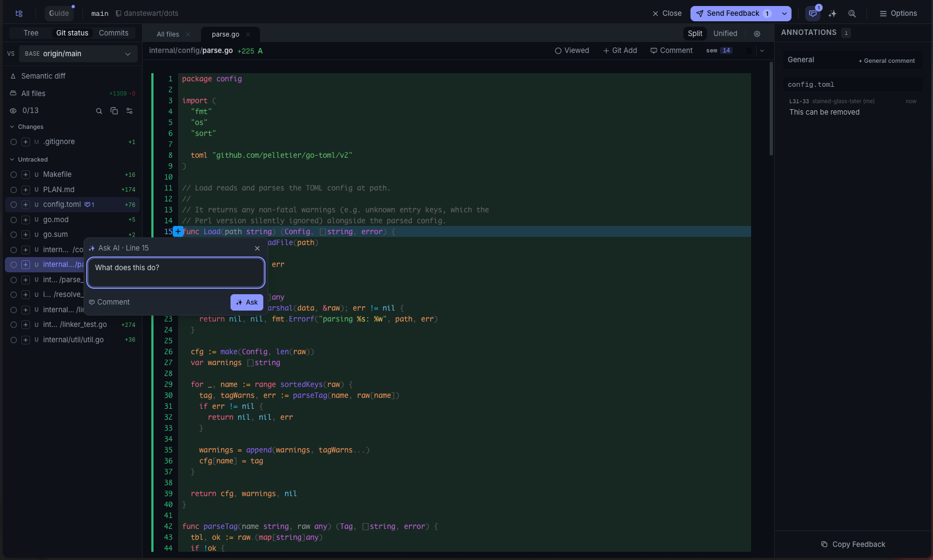
Task: Open the BASE origin/main dropdown
Action: coord(78,54)
